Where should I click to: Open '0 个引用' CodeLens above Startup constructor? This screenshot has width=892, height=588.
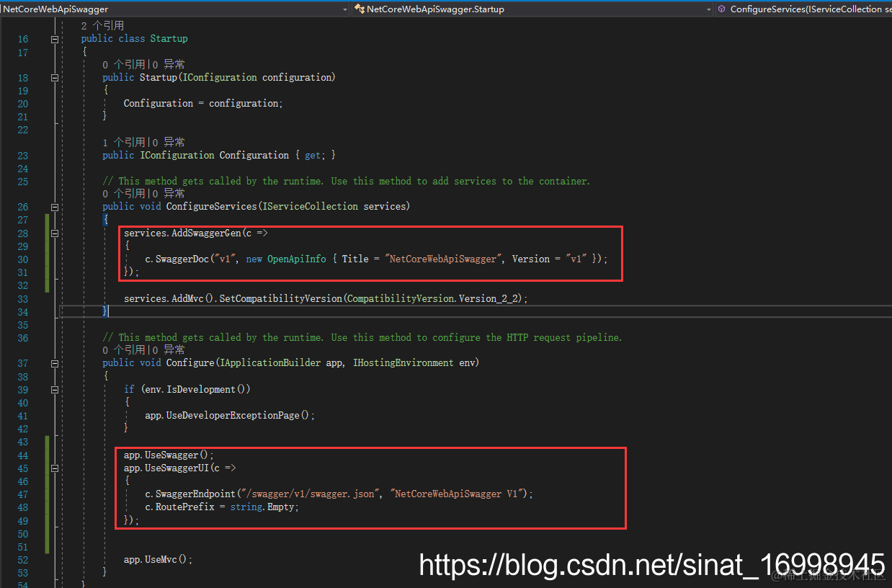pos(124,64)
